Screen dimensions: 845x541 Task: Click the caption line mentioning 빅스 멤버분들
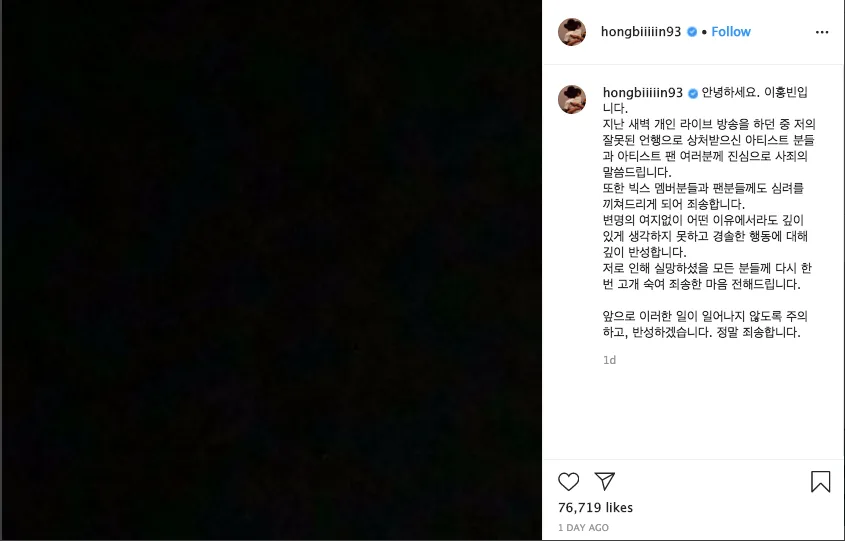[x=703, y=188]
